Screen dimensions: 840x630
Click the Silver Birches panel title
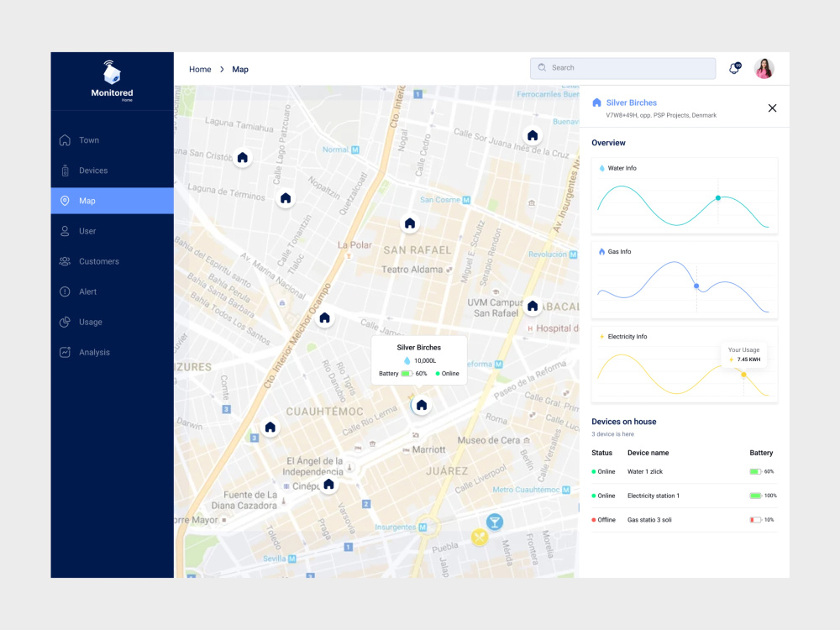click(x=631, y=102)
